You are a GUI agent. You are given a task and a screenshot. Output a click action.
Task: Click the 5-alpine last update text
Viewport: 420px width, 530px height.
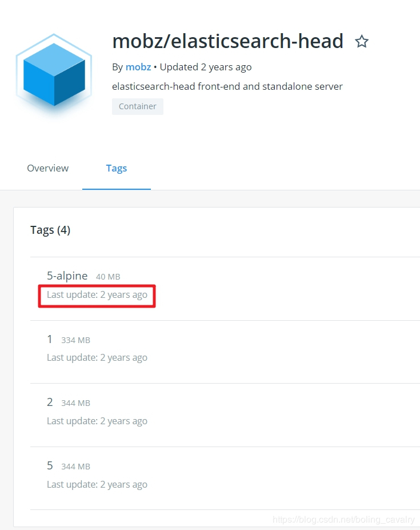point(97,295)
